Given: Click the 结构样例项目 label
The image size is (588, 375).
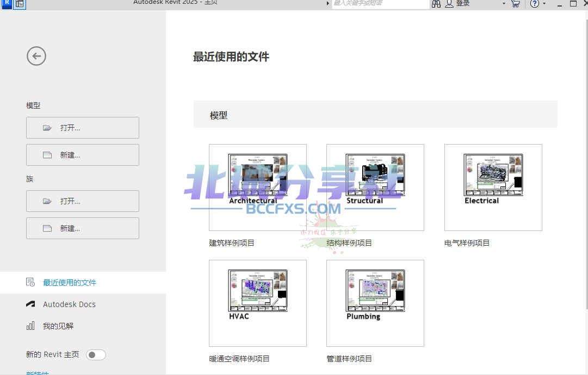Looking at the screenshot, I should tap(349, 243).
